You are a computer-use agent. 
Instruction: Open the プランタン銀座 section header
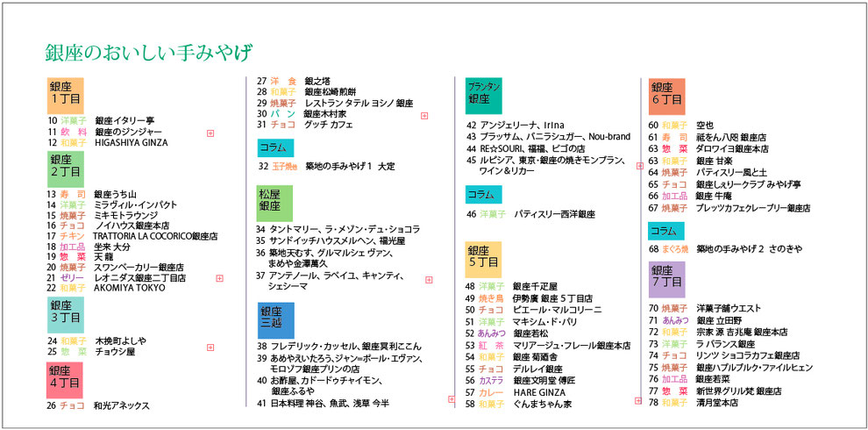[x=484, y=96]
